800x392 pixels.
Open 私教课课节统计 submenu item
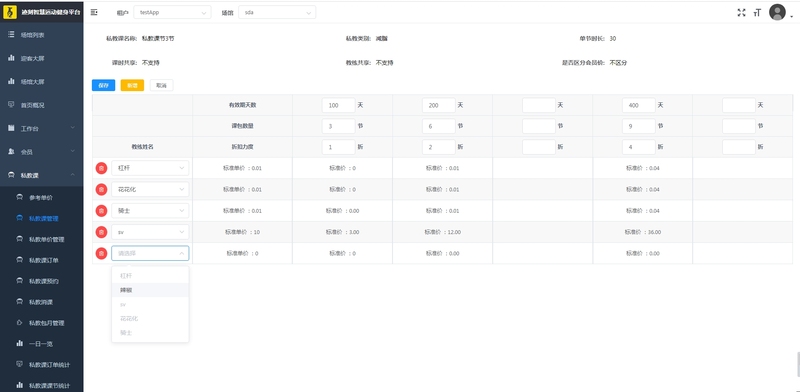(41, 385)
